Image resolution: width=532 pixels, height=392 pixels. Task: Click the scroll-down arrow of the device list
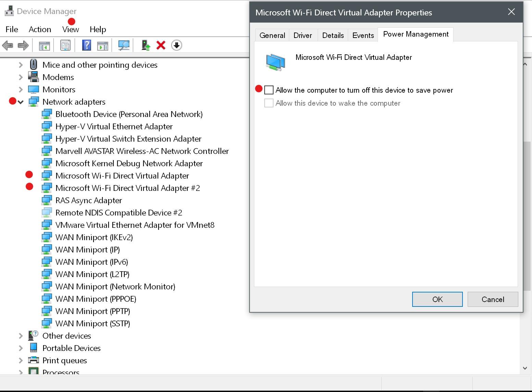[x=525, y=368]
